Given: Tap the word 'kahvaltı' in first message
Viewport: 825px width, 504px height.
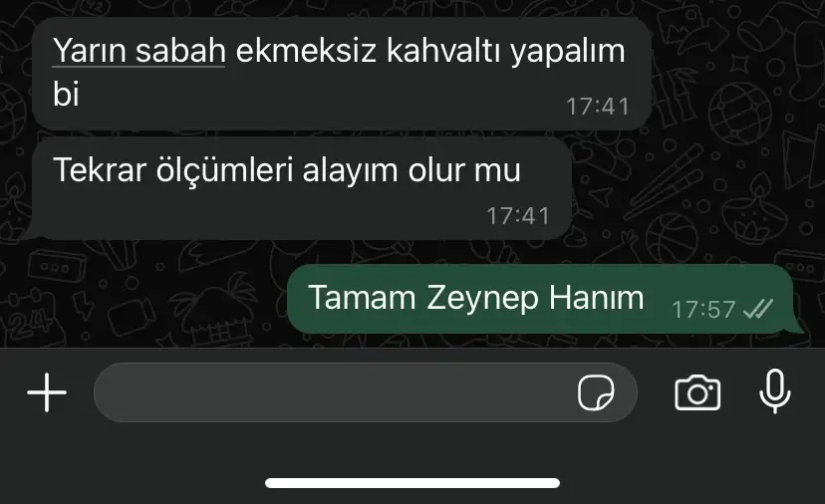Looking at the screenshot, I should click(444, 51).
